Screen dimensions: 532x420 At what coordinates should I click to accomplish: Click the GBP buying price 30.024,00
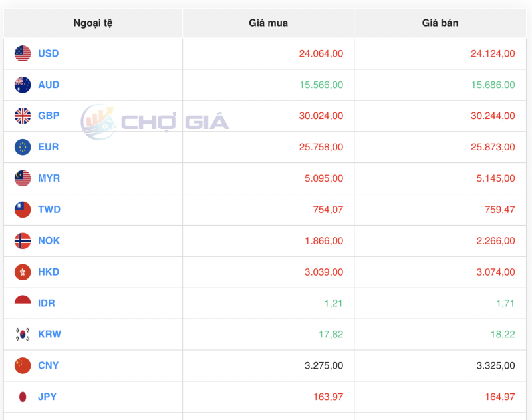320,116
